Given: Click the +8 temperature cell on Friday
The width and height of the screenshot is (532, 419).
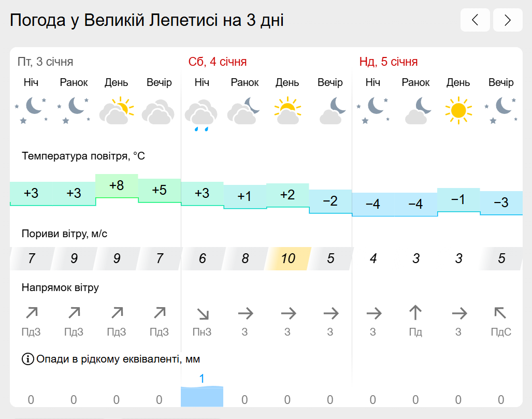Looking at the screenshot, I should point(117,185).
